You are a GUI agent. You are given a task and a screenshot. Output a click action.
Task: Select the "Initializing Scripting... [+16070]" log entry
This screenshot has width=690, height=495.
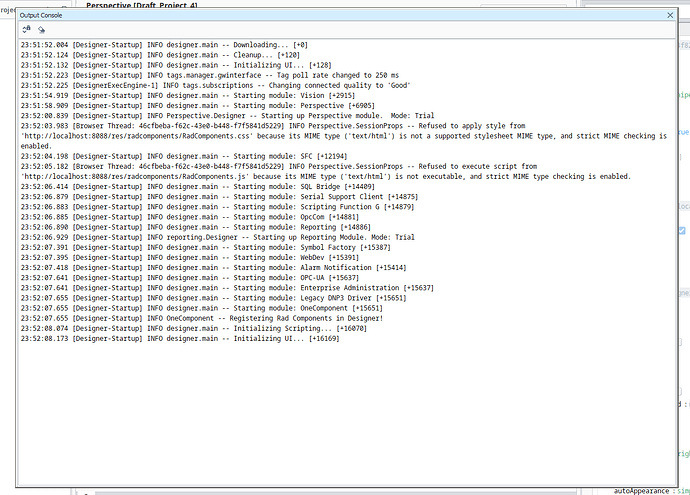pos(194,328)
